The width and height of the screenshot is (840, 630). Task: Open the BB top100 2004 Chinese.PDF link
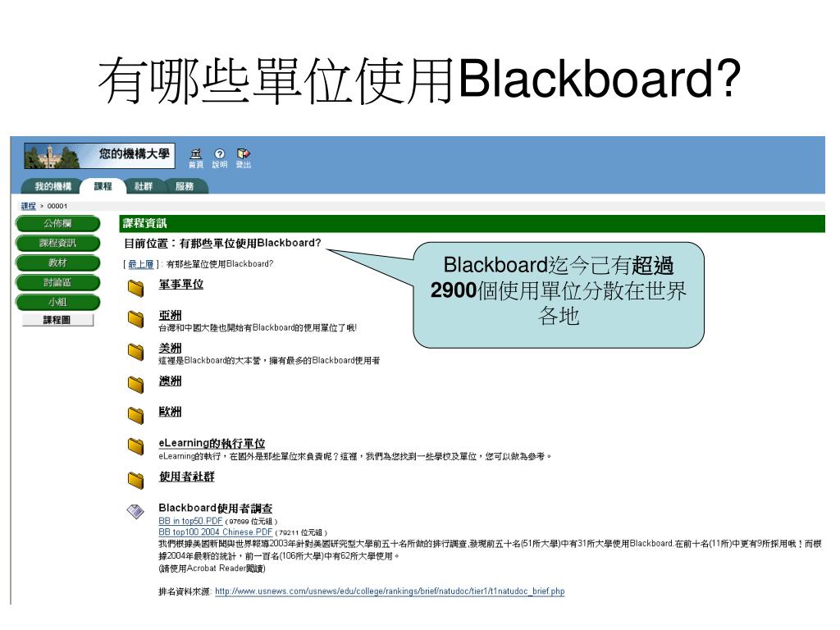[216, 532]
